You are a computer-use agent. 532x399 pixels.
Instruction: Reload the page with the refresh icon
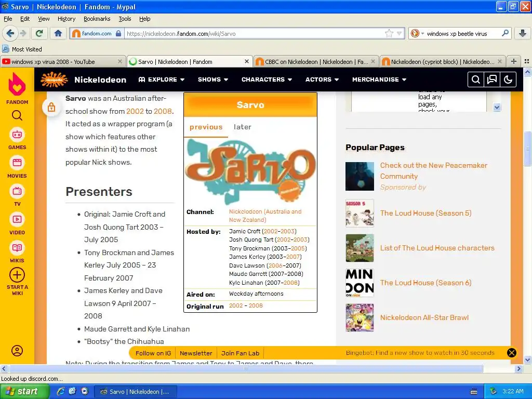click(39, 33)
